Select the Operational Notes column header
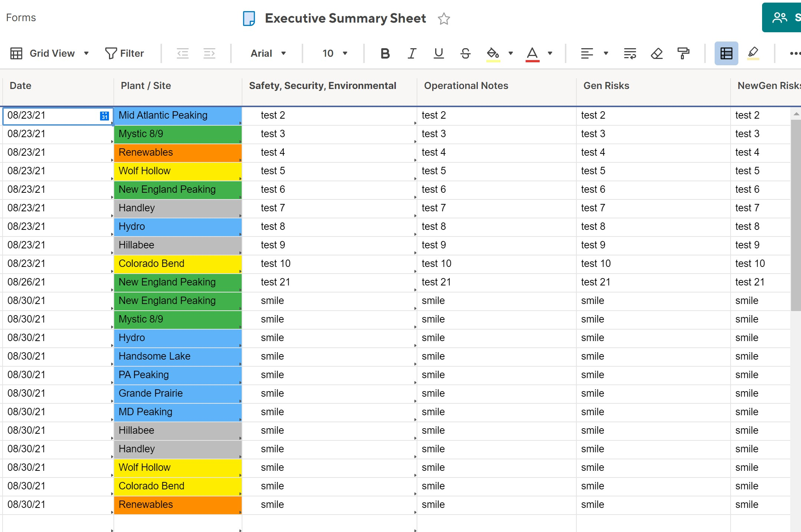 pos(497,86)
